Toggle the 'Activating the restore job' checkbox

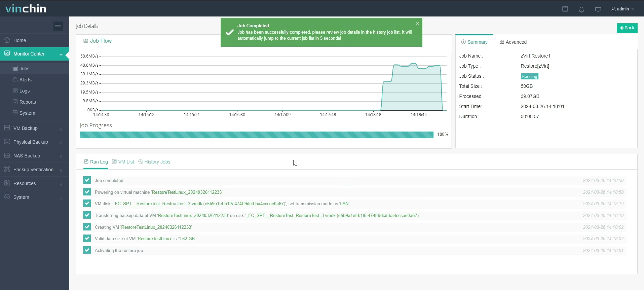pos(87,250)
